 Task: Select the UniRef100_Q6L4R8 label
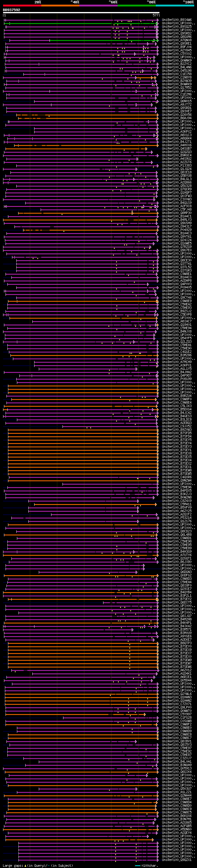[177, 535]
